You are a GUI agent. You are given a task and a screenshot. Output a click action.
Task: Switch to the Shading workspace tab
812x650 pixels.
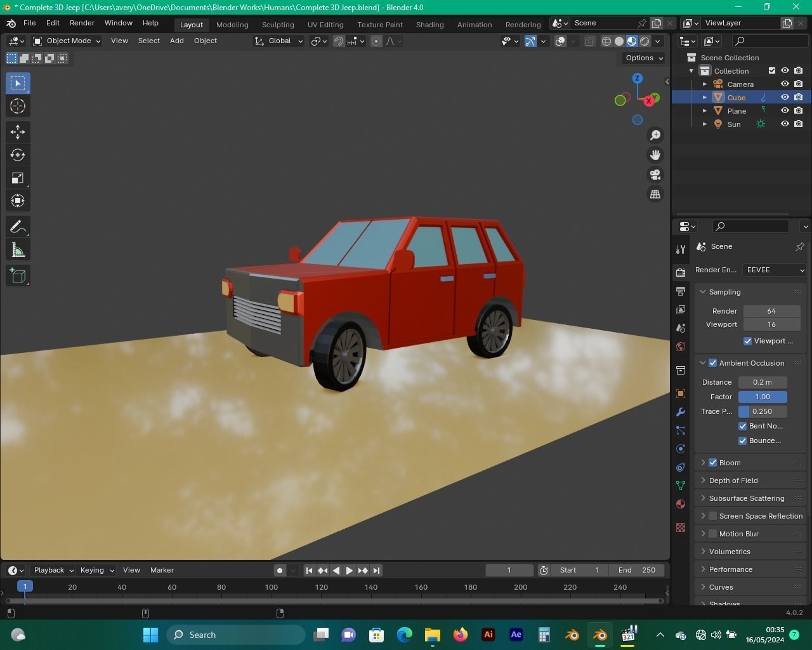(x=429, y=25)
